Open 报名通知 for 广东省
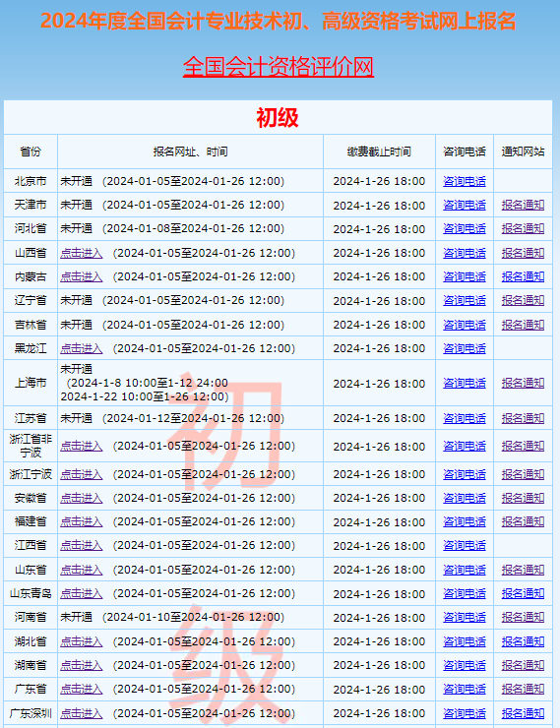This screenshot has height=728, width=560. 523,689
